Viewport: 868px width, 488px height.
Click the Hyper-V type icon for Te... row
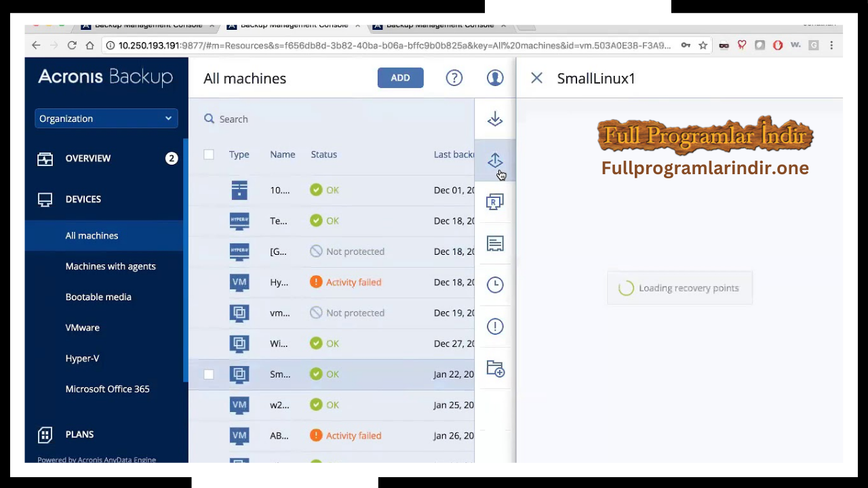point(239,220)
